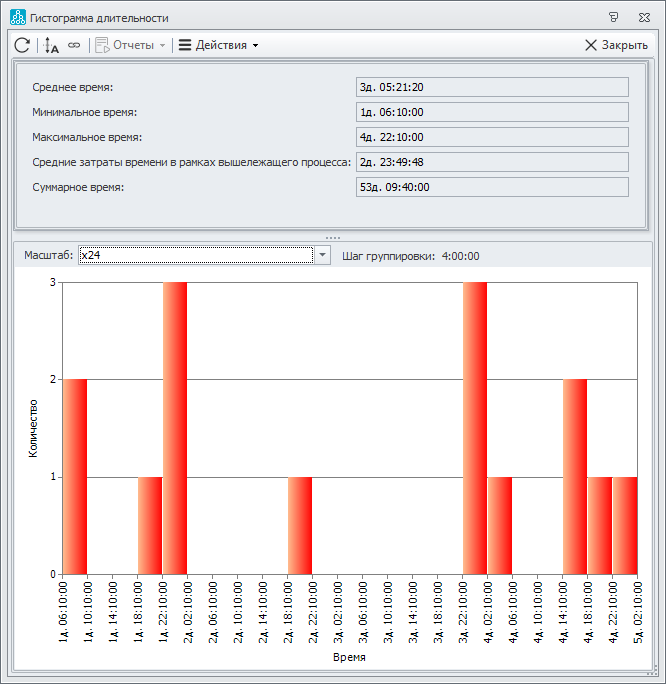Close the window with the title bar X
The width and height of the screenshot is (666, 684).
click(645, 17)
